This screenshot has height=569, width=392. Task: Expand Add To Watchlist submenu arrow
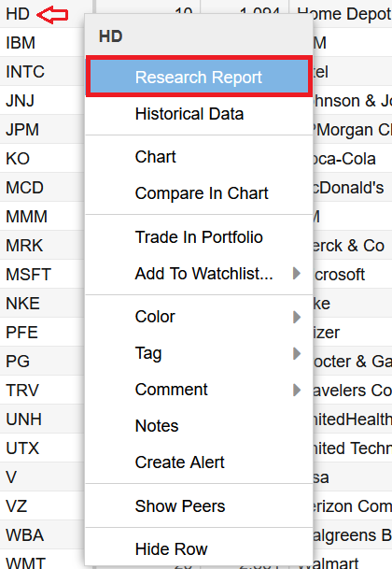point(296,273)
